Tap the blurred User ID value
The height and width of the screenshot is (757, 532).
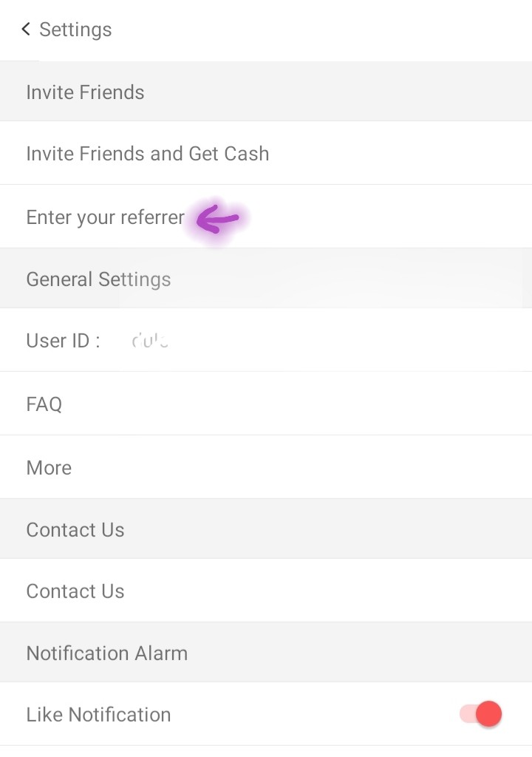point(150,341)
